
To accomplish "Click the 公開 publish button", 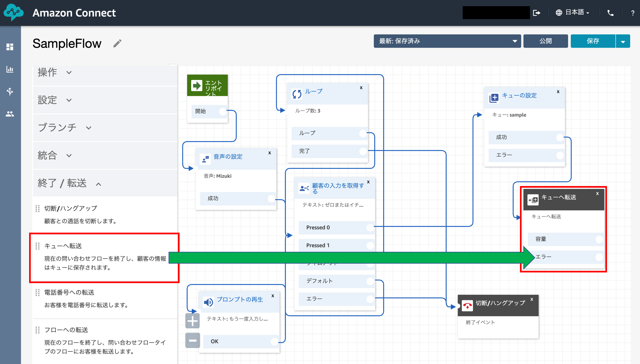I will pyautogui.click(x=546, y=41).
